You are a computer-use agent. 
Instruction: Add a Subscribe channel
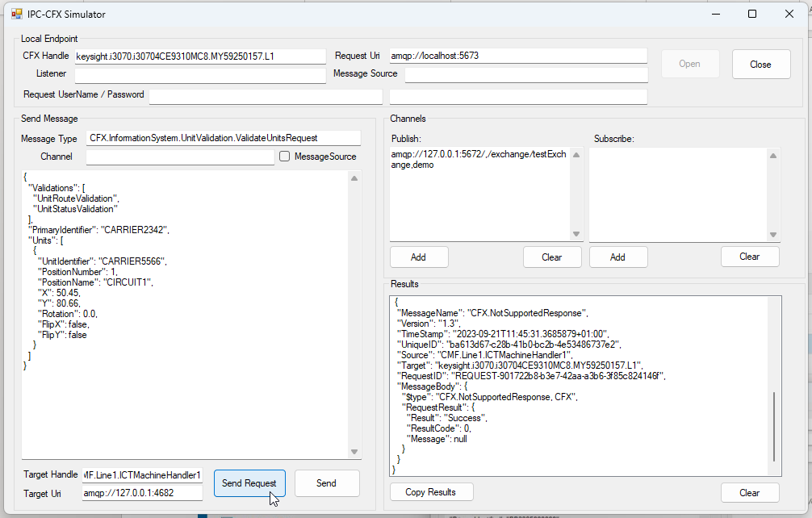[x=617, y=257]
